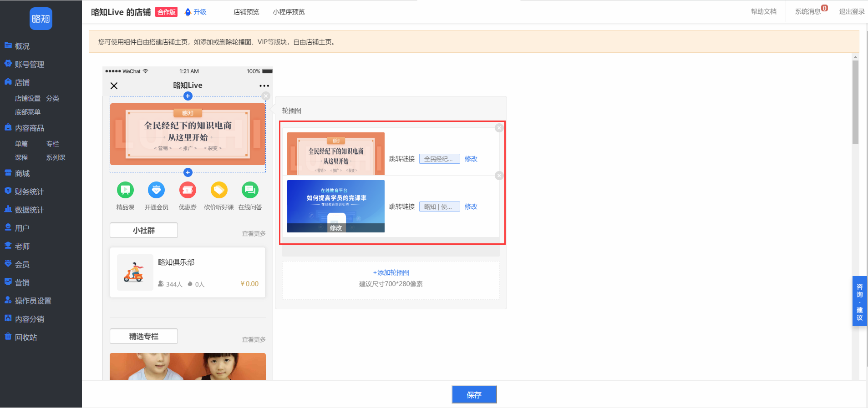Click the 内容商品 bag icon
This screenshot has width=868, height=408.
pos(8,127)
